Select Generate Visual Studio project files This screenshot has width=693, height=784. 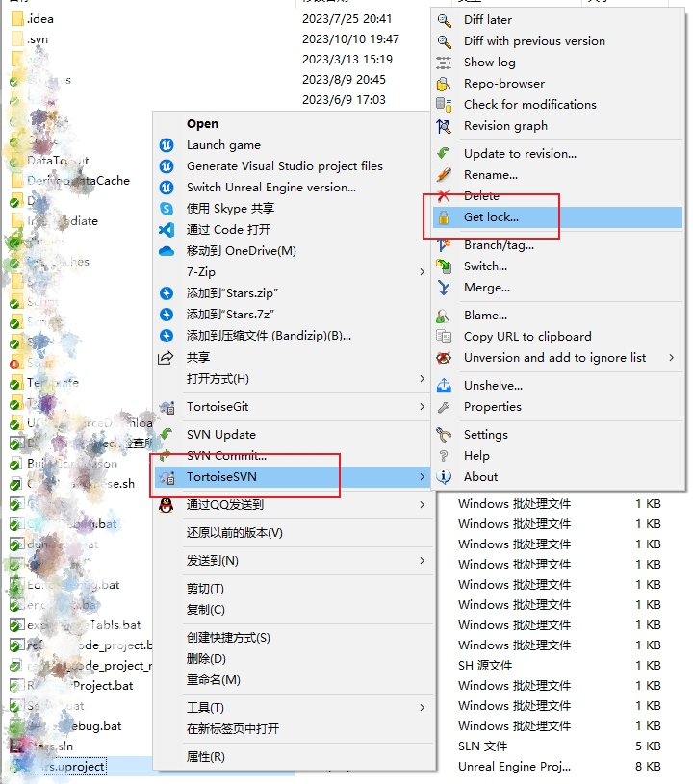click(284, 166)
